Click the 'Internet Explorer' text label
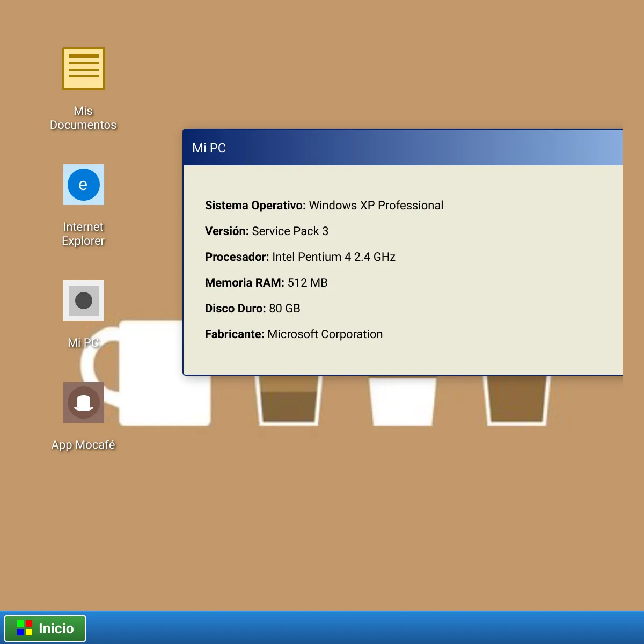This screenshot has height=644, width=644. point(83,234)
